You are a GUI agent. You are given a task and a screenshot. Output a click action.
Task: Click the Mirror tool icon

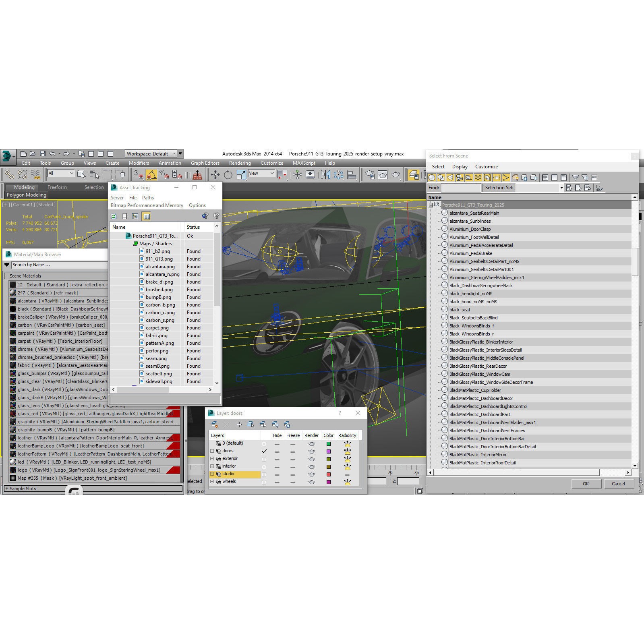click(325, 174)
